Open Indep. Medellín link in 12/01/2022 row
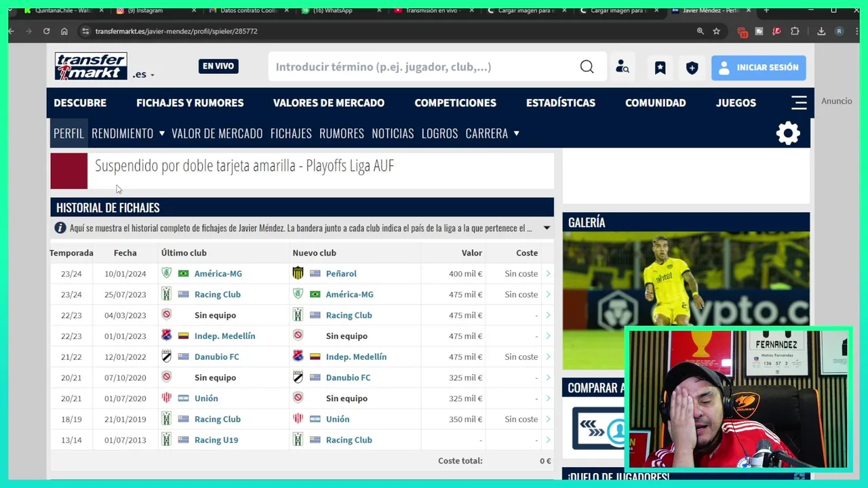 click(356, 357)
